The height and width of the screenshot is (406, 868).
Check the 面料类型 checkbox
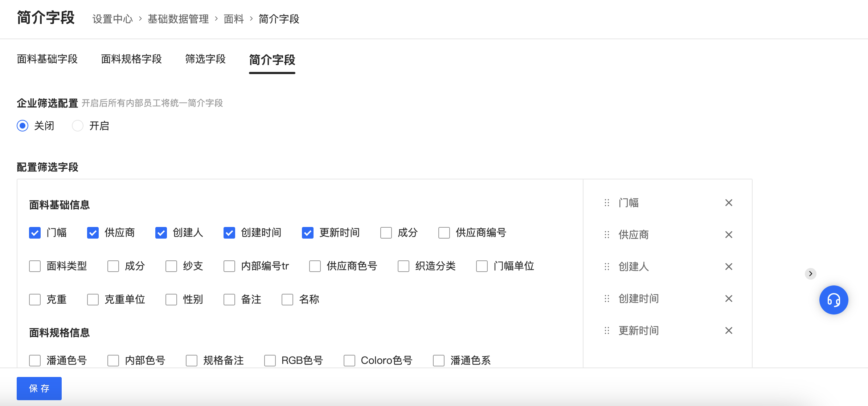35,266
